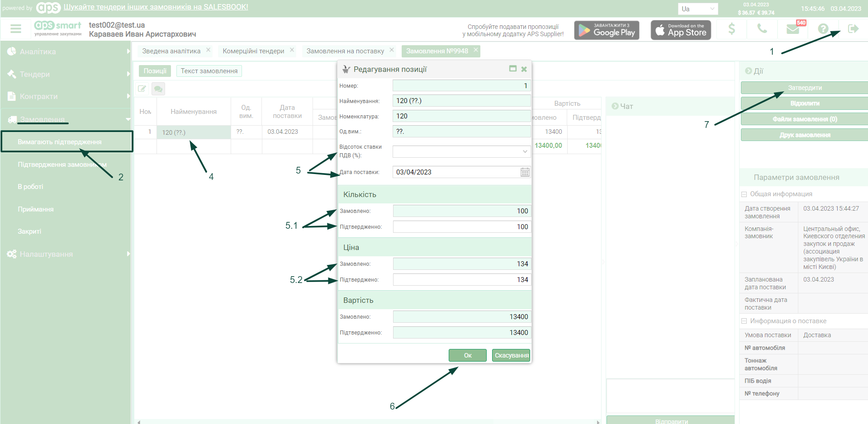Close the Комерційні тендери tab
868x424 pixels.
coord(292,50)
